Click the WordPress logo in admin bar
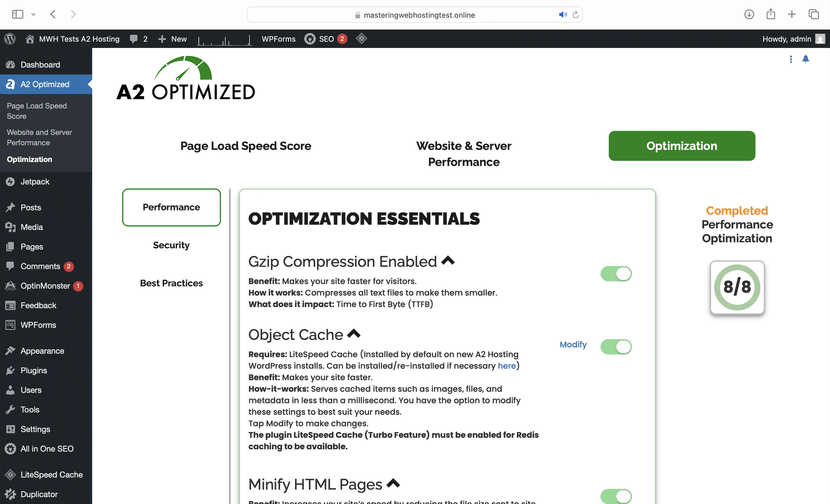Image resolution: width=830 pixels, height=504 pixels. 10,39
